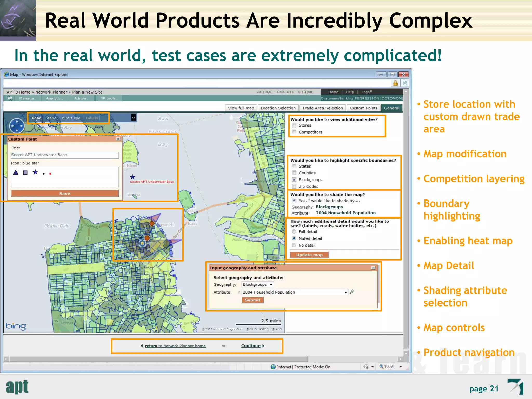Click the Submit button
Viewport: 532px width, 399px height.
(x=252, y=300)
